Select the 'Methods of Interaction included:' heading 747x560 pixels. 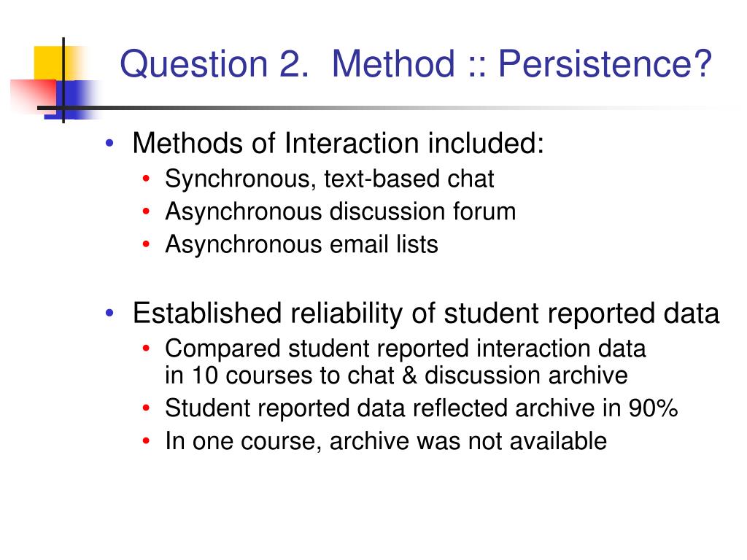coord(338,144)
